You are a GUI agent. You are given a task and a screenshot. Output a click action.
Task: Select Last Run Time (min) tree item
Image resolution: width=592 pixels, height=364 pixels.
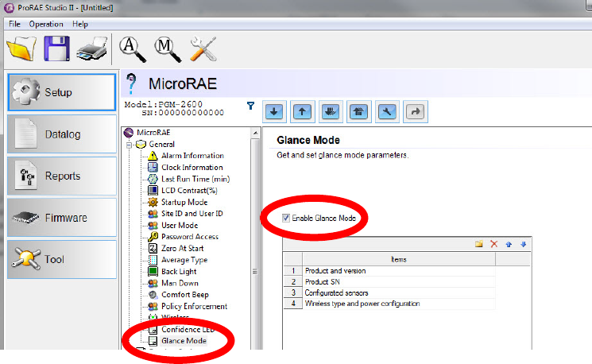click(x=195, y=179)
